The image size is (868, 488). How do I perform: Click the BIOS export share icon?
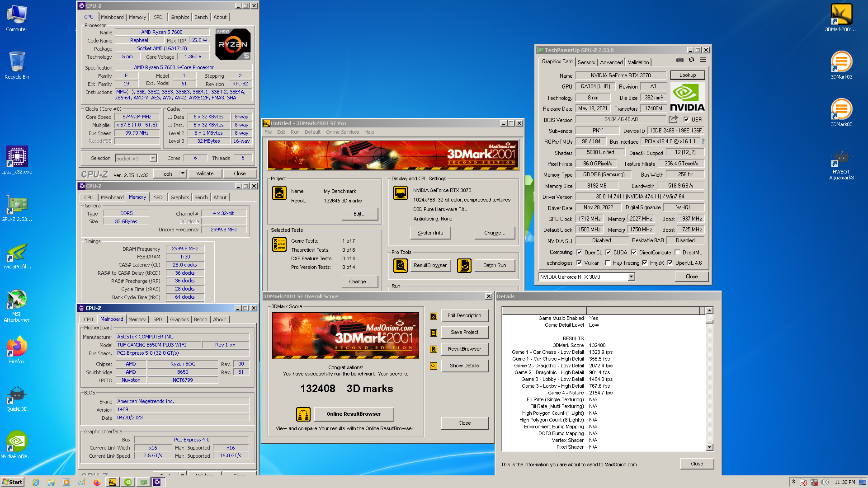(674, 119)
